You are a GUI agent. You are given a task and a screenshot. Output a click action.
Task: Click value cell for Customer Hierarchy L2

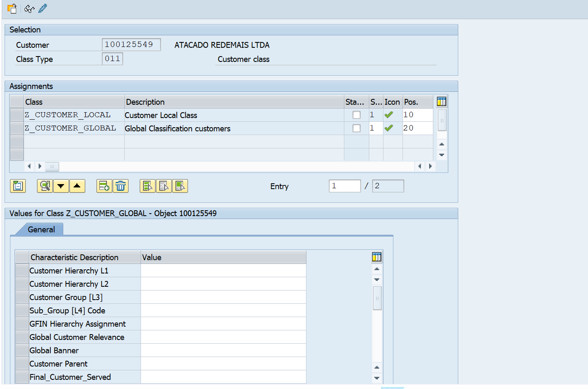point(224,284)
